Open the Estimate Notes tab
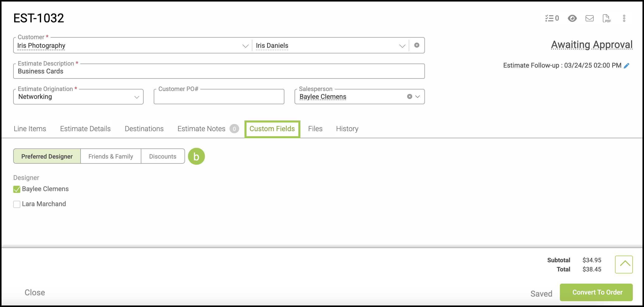This screenshot has height=307, width=644. point(201,129)
